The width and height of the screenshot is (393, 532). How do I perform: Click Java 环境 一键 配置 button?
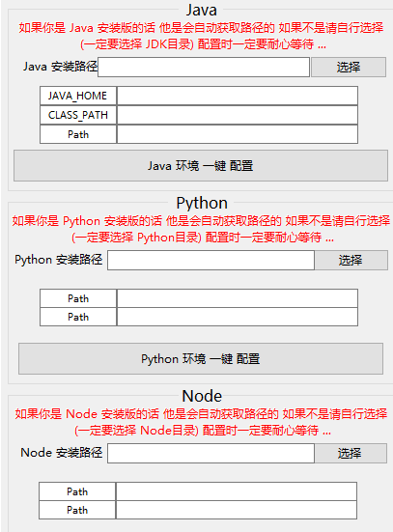pos(201,165)
